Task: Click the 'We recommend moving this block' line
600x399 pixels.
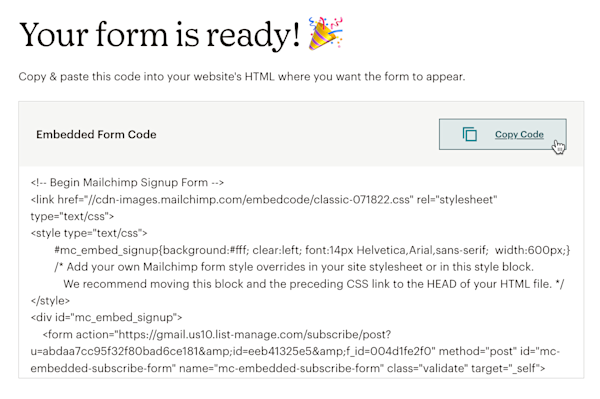Action: [313, 284]
